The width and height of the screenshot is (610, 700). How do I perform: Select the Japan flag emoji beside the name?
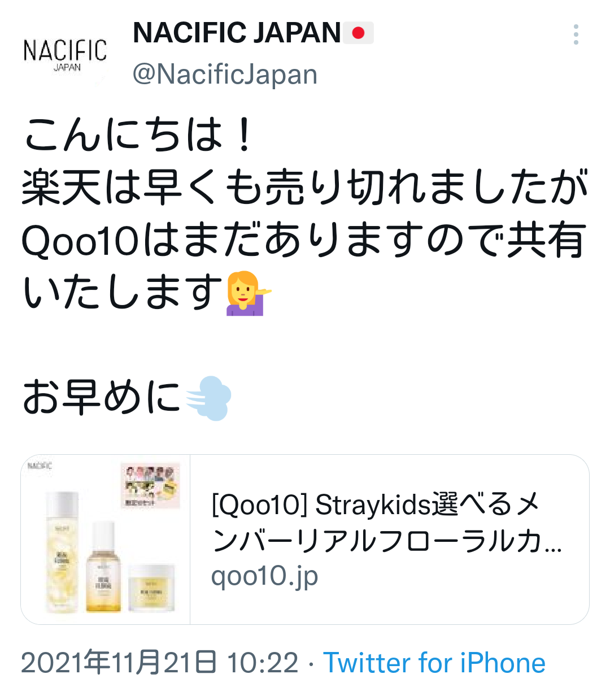(359, 33)
